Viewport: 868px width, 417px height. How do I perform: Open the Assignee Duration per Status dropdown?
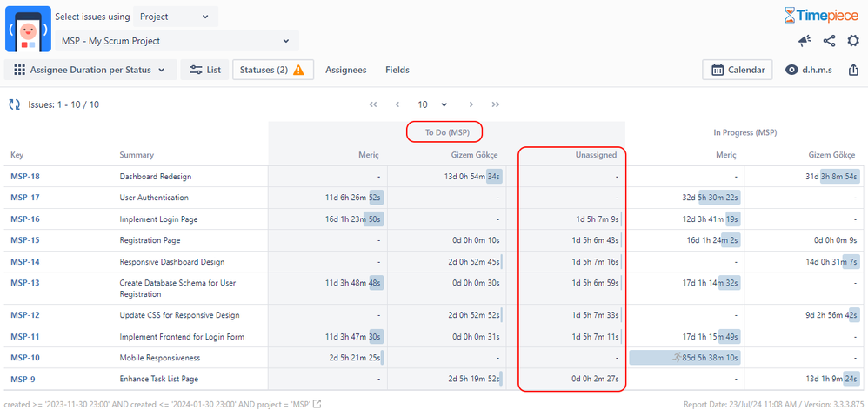(90, 70)
